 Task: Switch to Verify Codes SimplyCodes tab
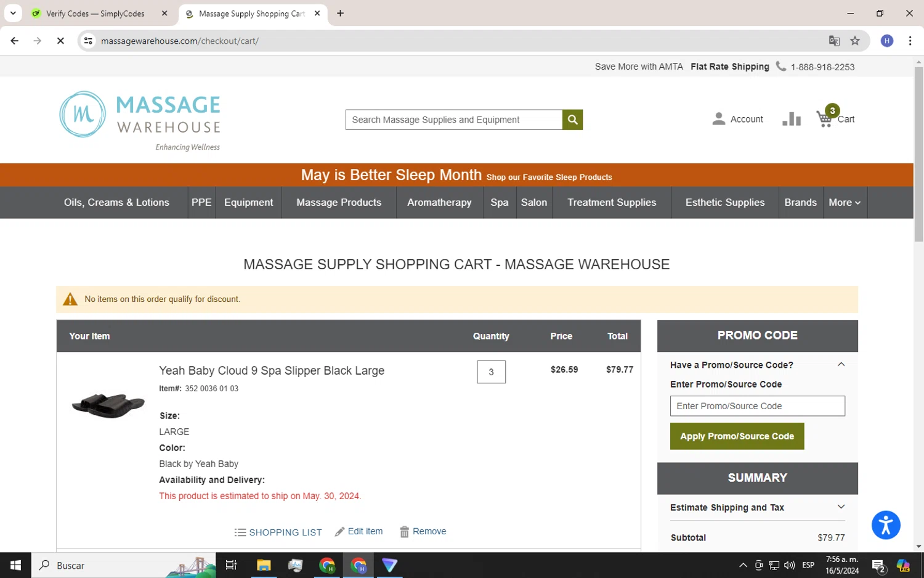[95, 13]
